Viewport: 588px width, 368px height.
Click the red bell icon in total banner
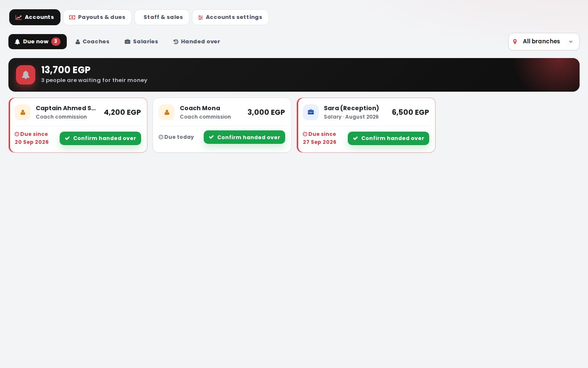coord(26,75)
